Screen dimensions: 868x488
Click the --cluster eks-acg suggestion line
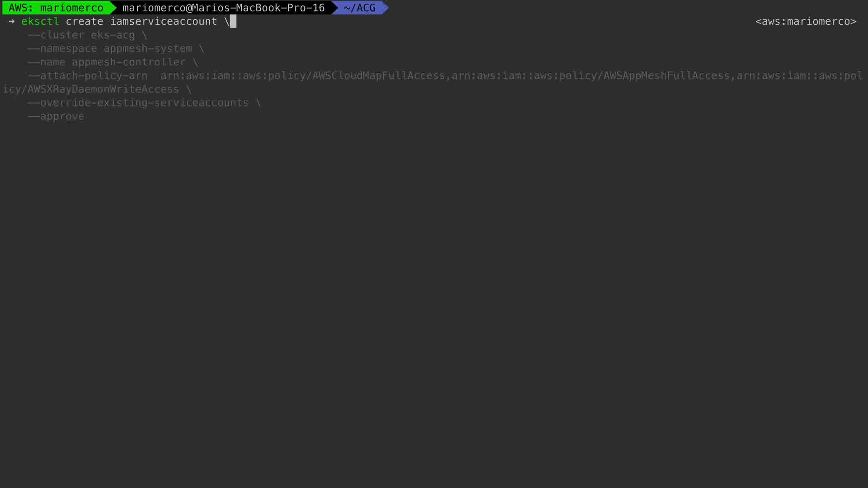click(87, 35)
